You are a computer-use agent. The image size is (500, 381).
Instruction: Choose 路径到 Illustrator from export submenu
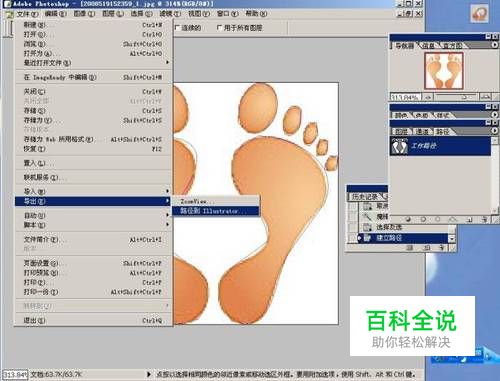coord(216,211)
